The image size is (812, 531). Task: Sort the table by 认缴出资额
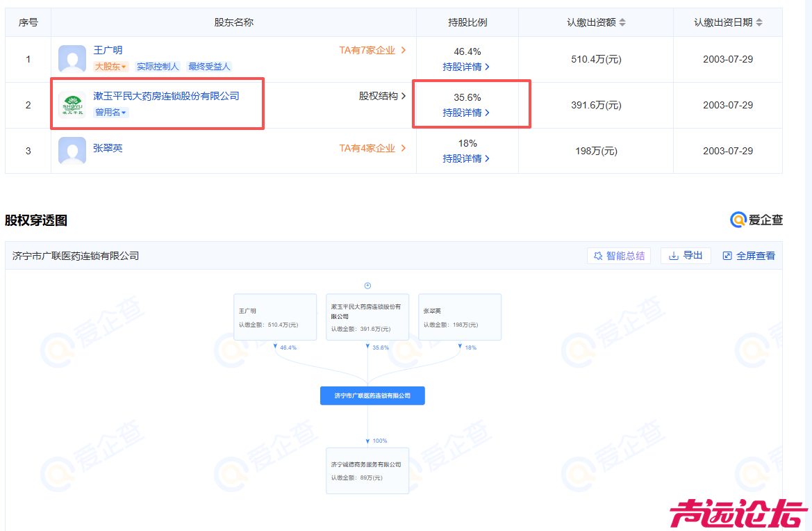pyautogui.click(x=623, y=22)
